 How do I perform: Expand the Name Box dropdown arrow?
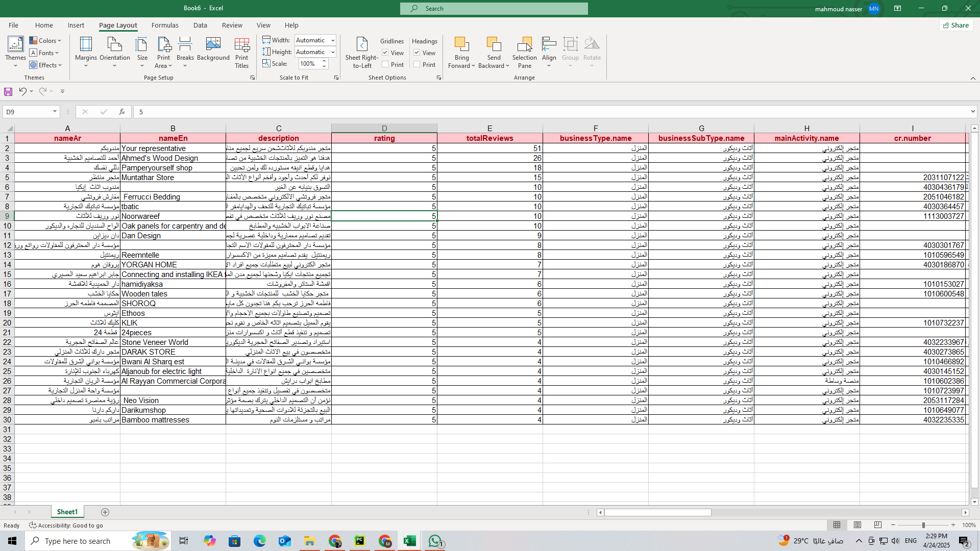[55, 112]
